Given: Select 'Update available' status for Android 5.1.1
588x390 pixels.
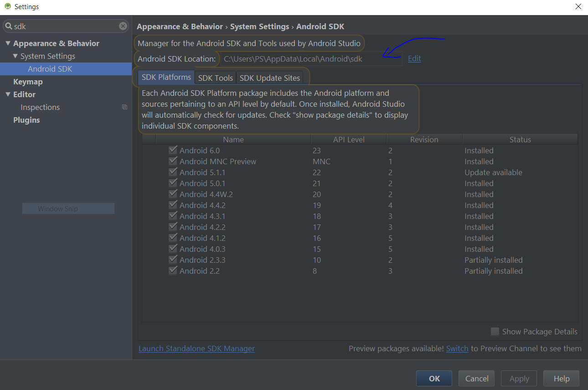Looking at the screenshot, I should [493, 172].
